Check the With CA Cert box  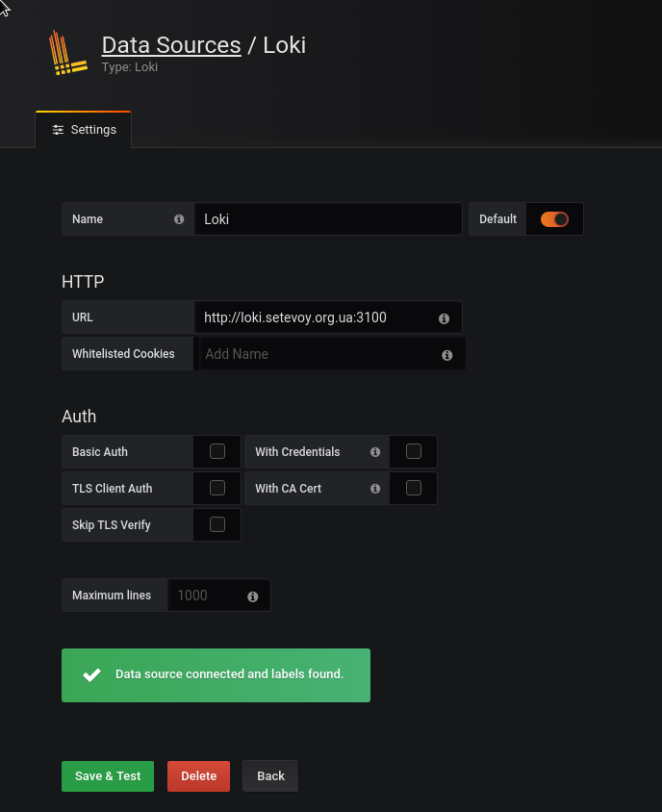(x=414, y=488)
